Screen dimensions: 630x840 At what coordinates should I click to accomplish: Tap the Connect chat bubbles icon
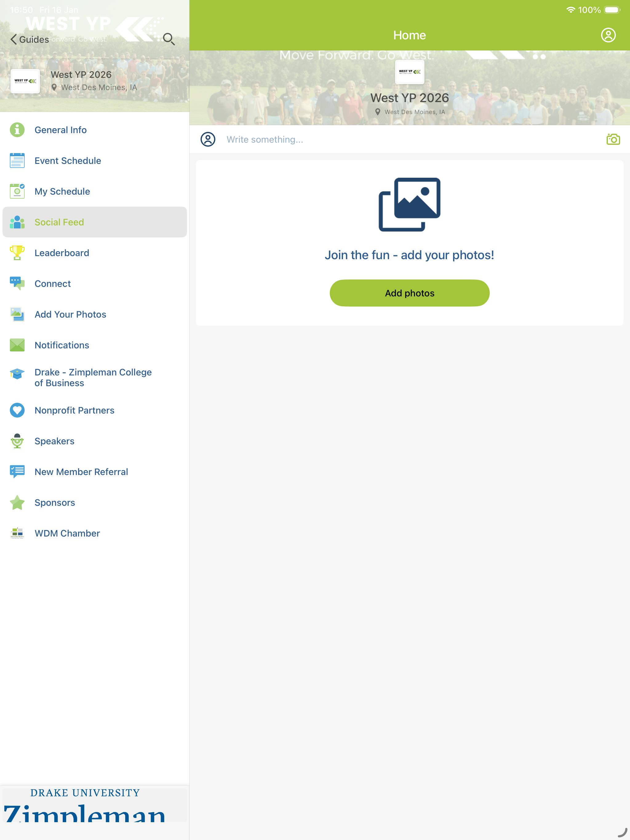(17, 284)
